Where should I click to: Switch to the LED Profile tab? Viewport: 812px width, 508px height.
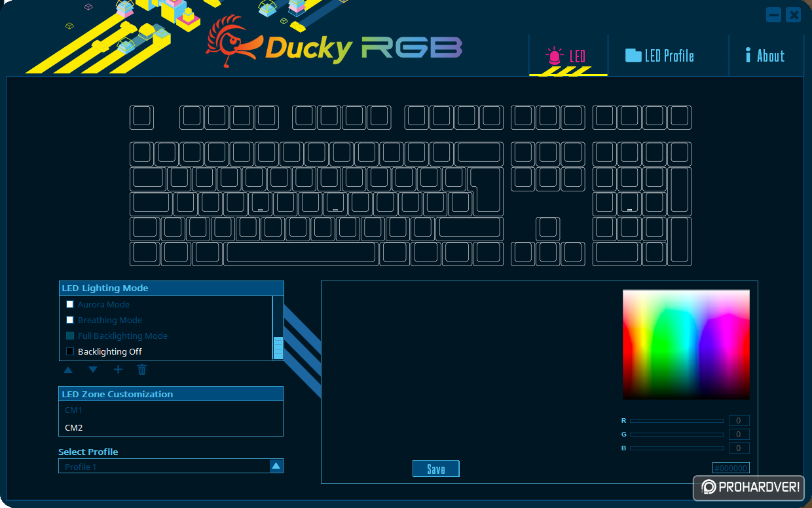click(x=659, y=56)
